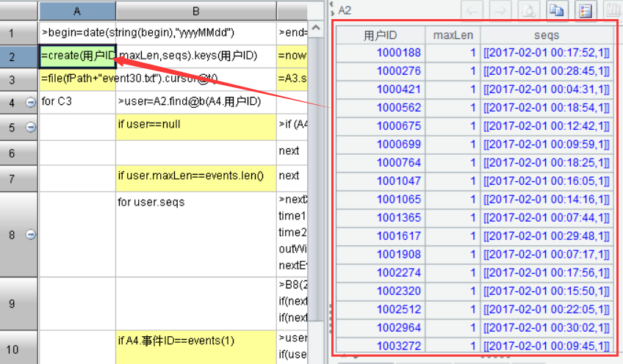Click the 用户ID column header

(x=380, y=34)
